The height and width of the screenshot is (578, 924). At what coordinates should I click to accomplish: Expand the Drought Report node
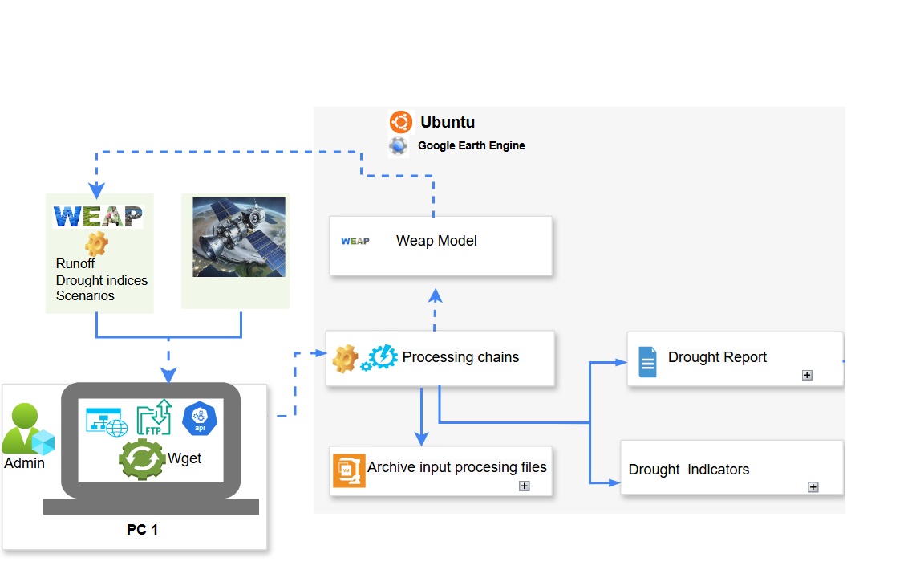pos(807,375)
